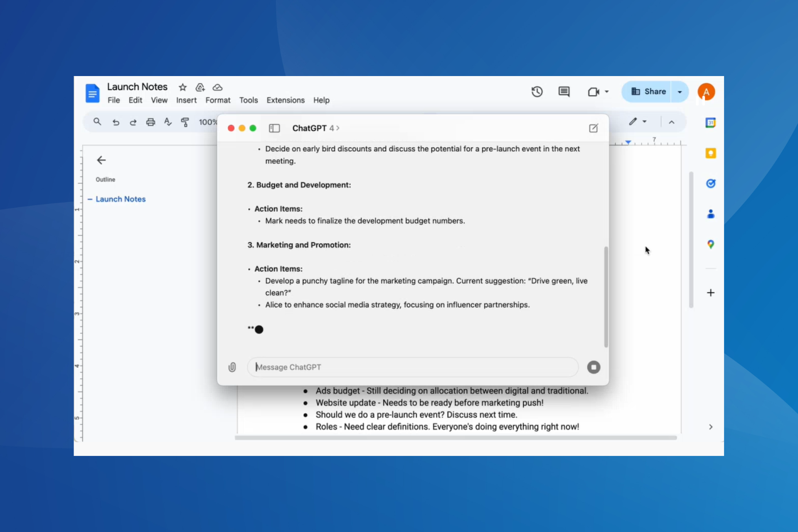The width and height of the screenshot is (798, 532).
Task: Open the 100% zoom dropdown
Action: point(207,122)
